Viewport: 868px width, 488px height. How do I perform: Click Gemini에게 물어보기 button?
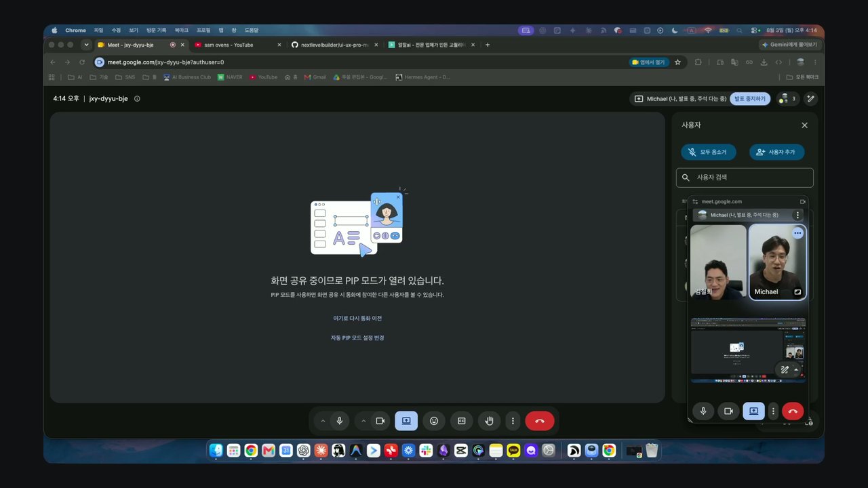coord(789,45)
